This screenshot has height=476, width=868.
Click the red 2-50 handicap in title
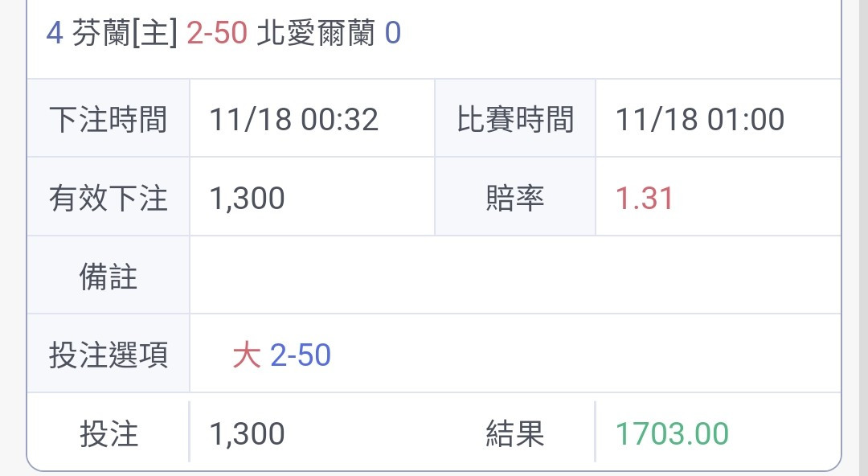pyautogui.click(x=216, y=33)
